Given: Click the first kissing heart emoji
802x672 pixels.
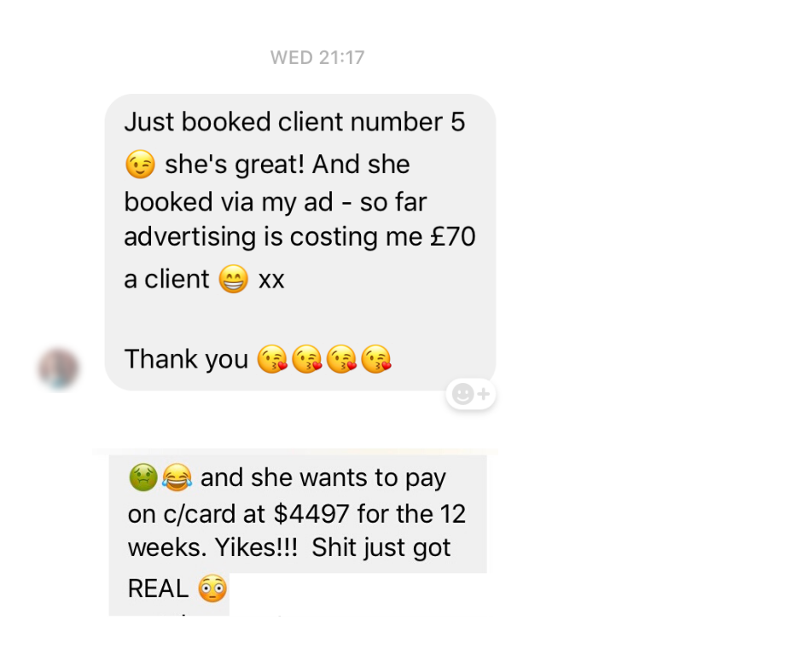Looking at the screenshot, I should pyautogui.click(x=272, y=359).
